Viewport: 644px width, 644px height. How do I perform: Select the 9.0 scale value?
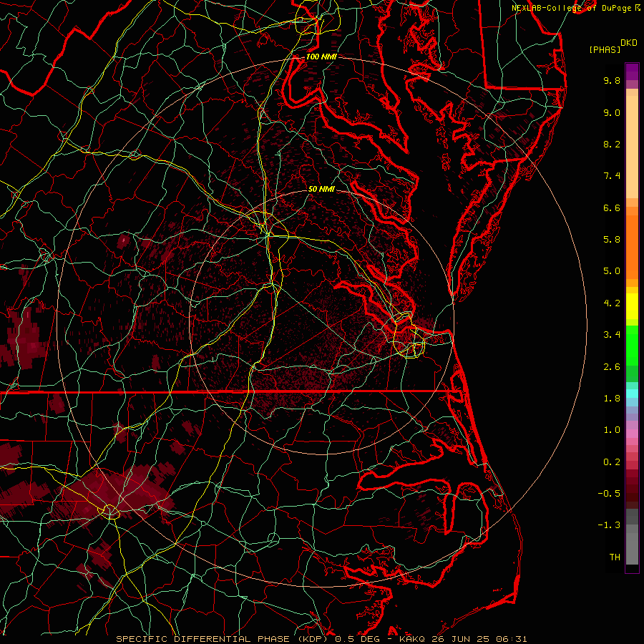[x=612, y=112]
